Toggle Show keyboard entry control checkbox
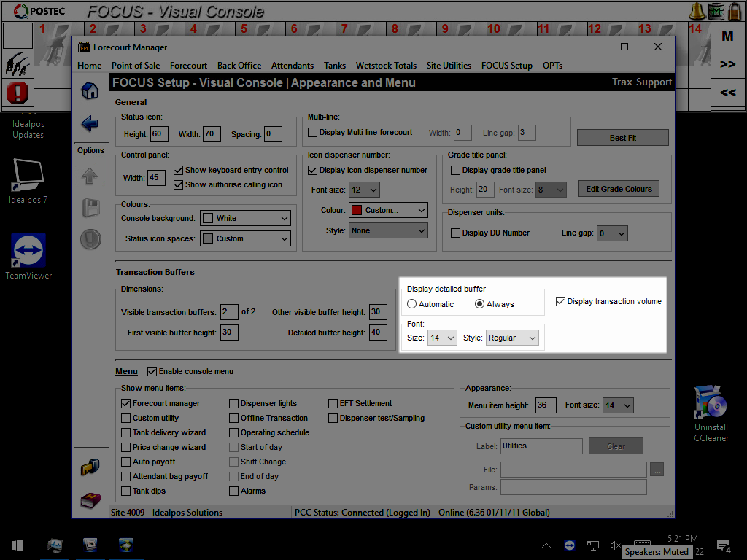This screenshot has width=747, height=560. click(x=179, y=170)
